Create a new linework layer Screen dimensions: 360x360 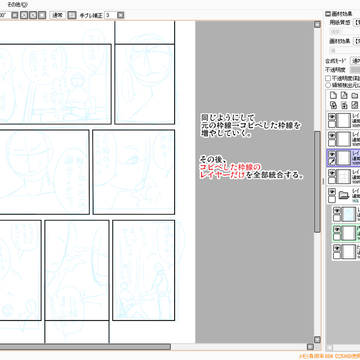[344, 96]
